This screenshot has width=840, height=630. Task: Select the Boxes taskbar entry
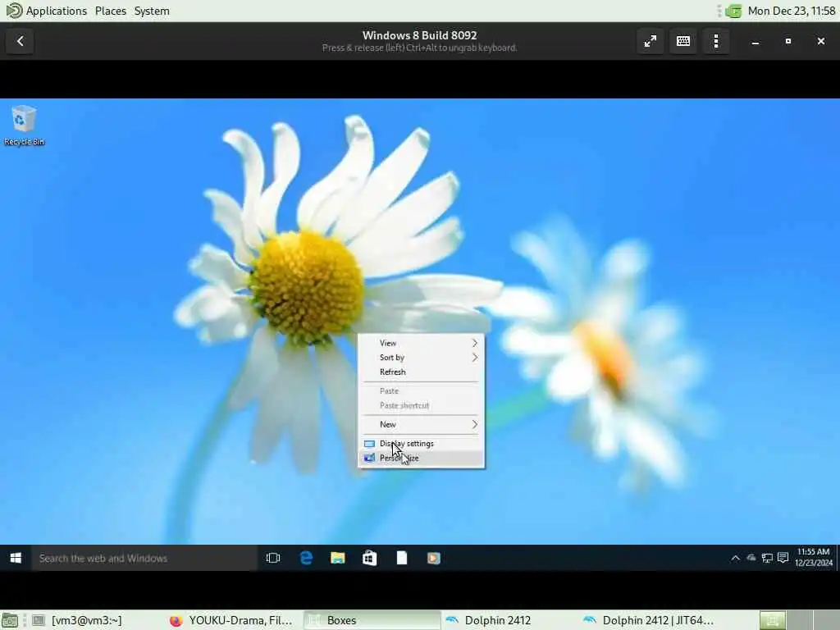click(x=372, y=620)
